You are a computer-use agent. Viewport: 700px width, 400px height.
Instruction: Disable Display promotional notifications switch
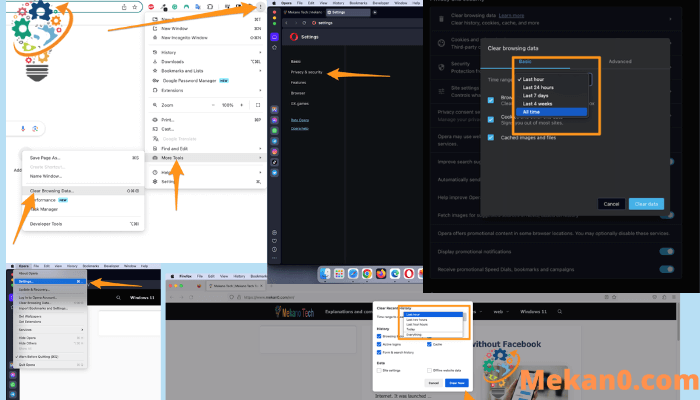(667, 251)
